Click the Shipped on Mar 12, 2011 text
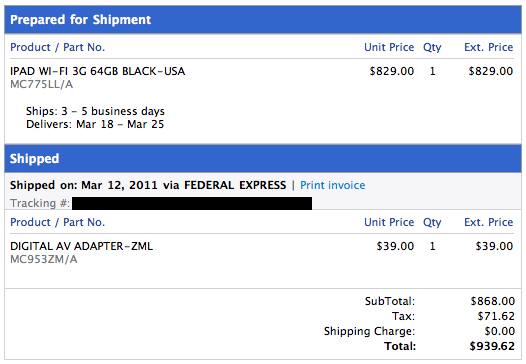This screenshot has height=364, width=526. pyautogui.click(x=84, y=185)
